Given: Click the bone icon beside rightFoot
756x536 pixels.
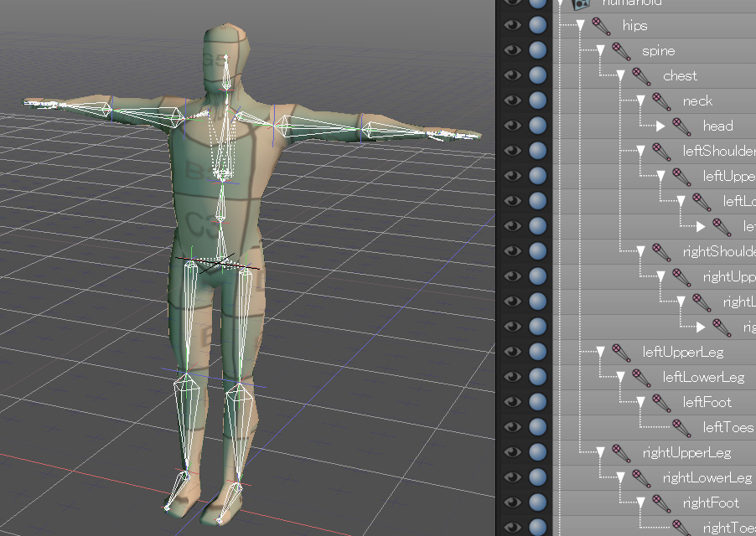Looking at the screenshot, I should pos(661,502).
